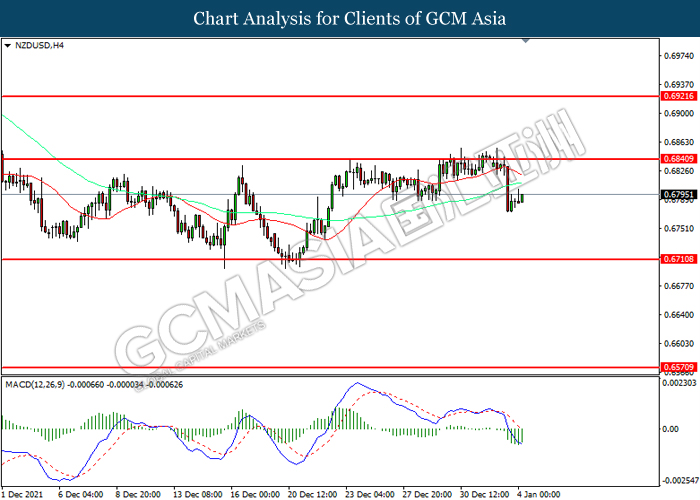Click the 0.68260 price axis value
The height and width of the screenshot is (500, 700).
click(x=679, y=171)
